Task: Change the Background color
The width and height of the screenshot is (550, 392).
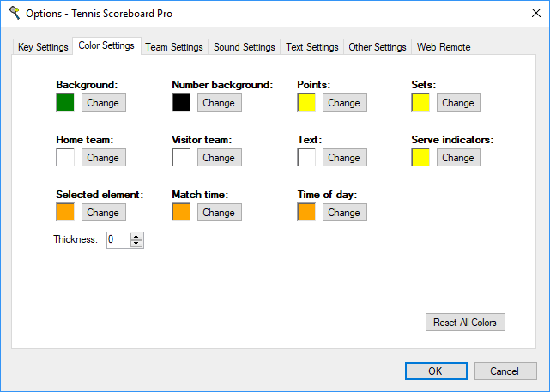Action: coord(103,103)
